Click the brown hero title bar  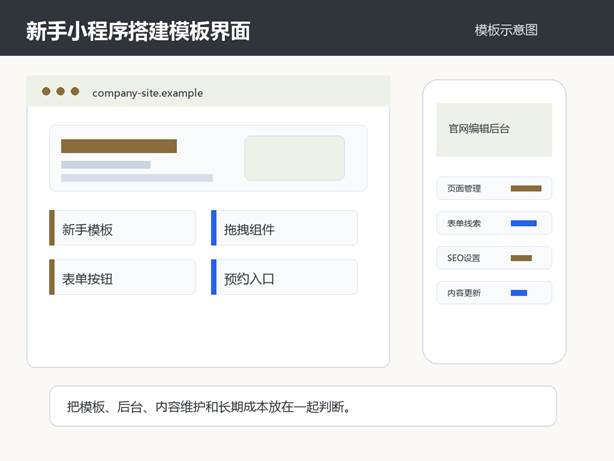[119, 146]
